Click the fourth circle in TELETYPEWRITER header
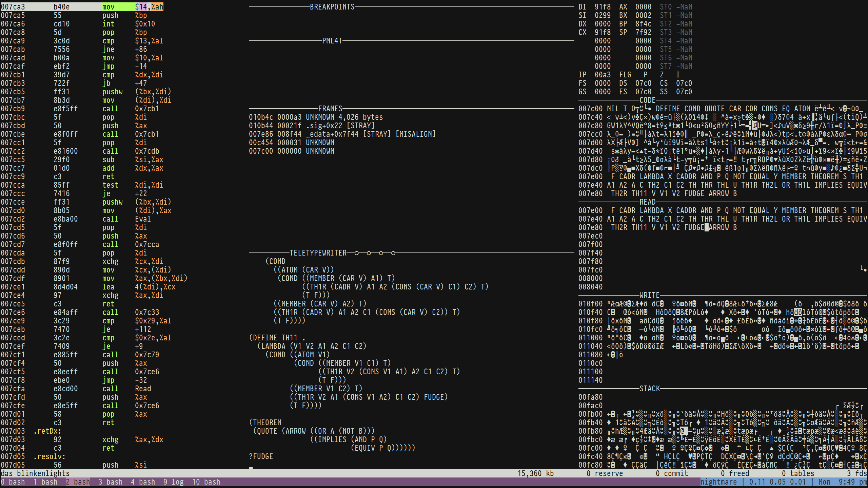868x488 pixels. click(393, 253)
